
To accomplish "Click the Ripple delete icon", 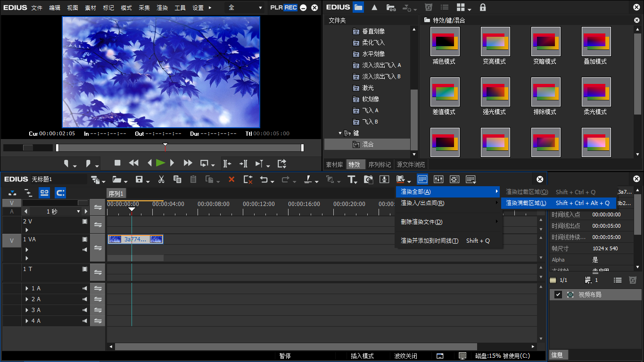I will click(248, 179).
